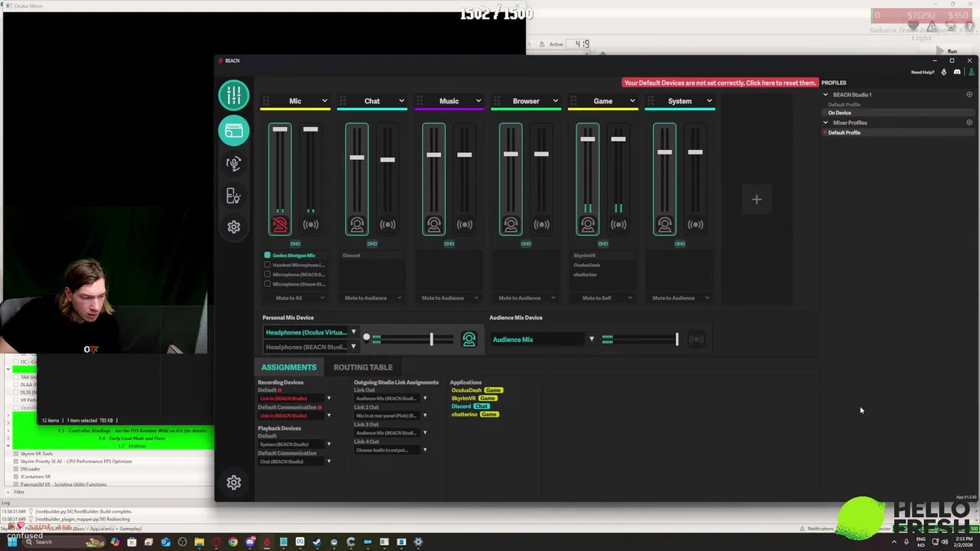980x551 pixels.
Task: Open Mute to All dropdown under Mic
Action: pos(295,298)
